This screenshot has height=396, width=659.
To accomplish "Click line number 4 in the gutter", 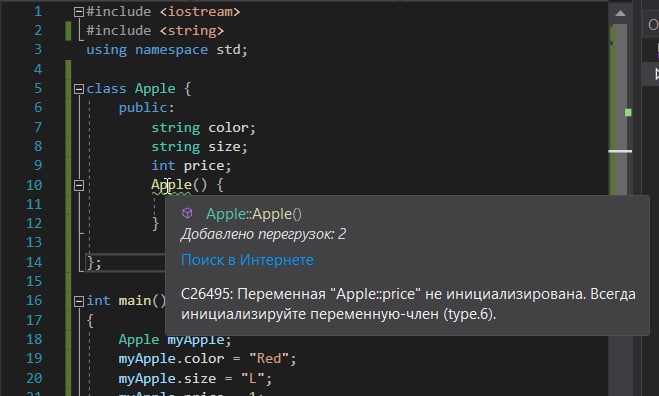I will (x=38, y=69).
